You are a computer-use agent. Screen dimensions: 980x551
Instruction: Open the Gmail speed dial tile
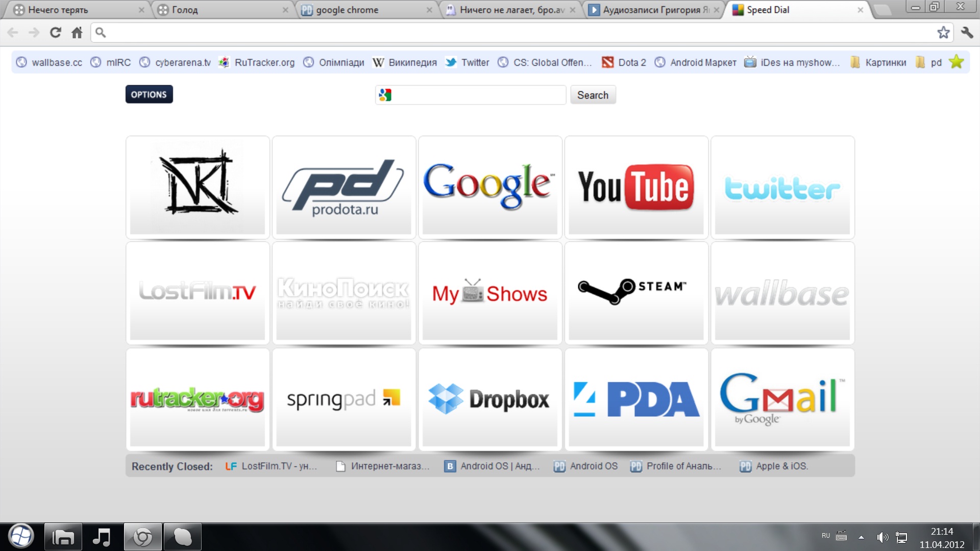coord(782,399)
